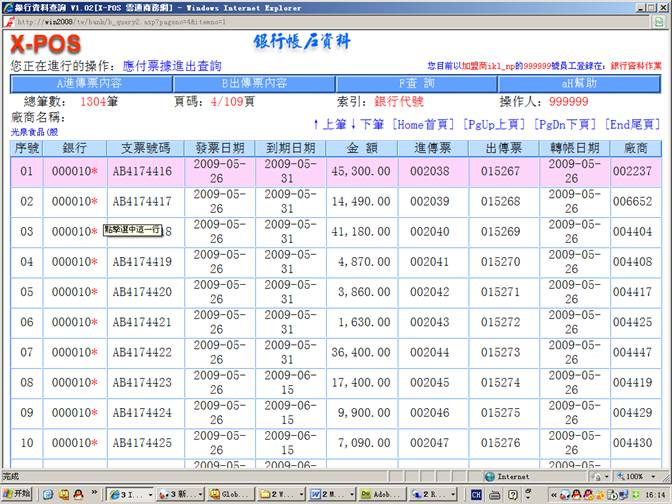Screen dimensions: 672x504
Task: Jump to last page via End尾頁
Action: tap(632, 124)
